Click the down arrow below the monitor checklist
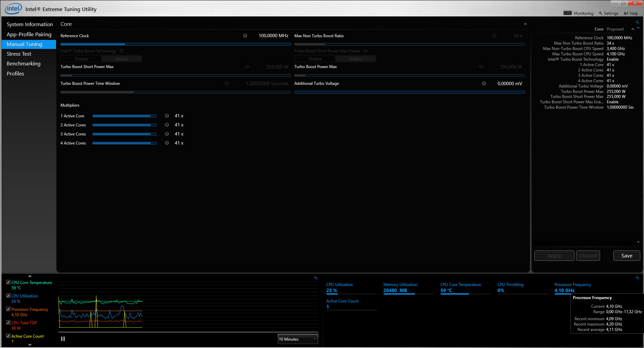Screen dimensions: 644x348 click(30, 345)
